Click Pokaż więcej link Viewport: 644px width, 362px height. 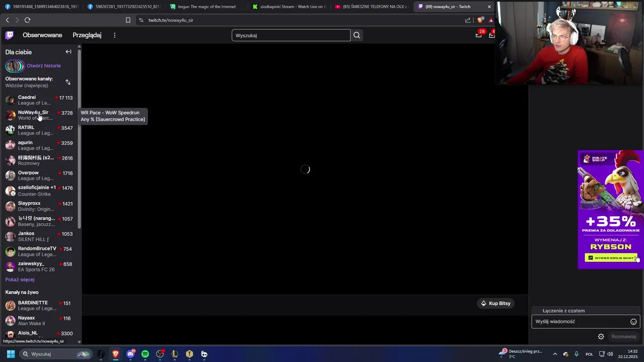tap(20, 280)
